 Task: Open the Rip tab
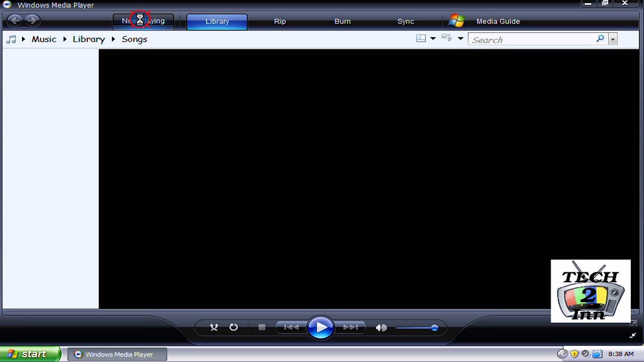[x=280, y=21]
